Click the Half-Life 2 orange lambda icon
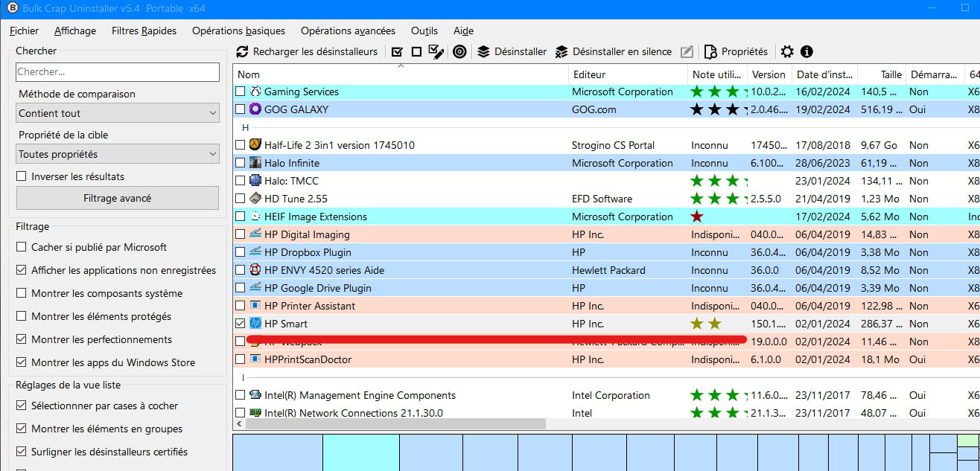Viewport: 980px width, 471px height. [x=255, y=145]
